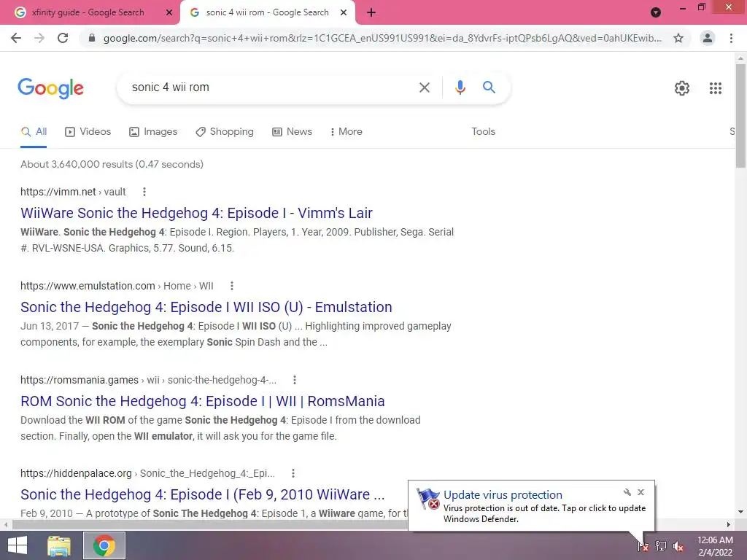Switch to Images results
747x560 pixels.
click(x=153, y=132)
